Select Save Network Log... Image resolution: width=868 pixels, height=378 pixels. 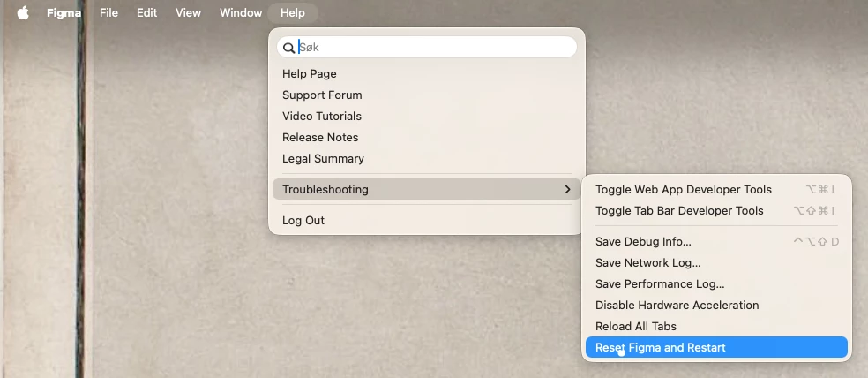coord(716,262)
